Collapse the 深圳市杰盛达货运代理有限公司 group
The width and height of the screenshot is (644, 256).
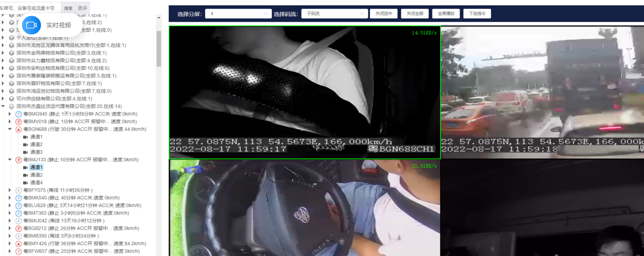pos(3,106)
